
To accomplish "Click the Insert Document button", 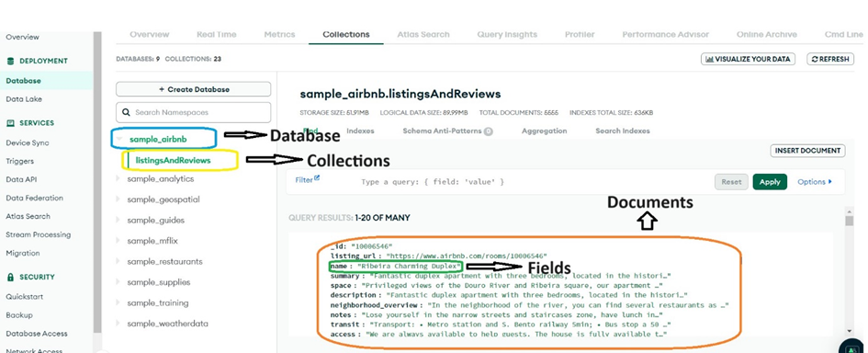I will (x=807, y=150).
